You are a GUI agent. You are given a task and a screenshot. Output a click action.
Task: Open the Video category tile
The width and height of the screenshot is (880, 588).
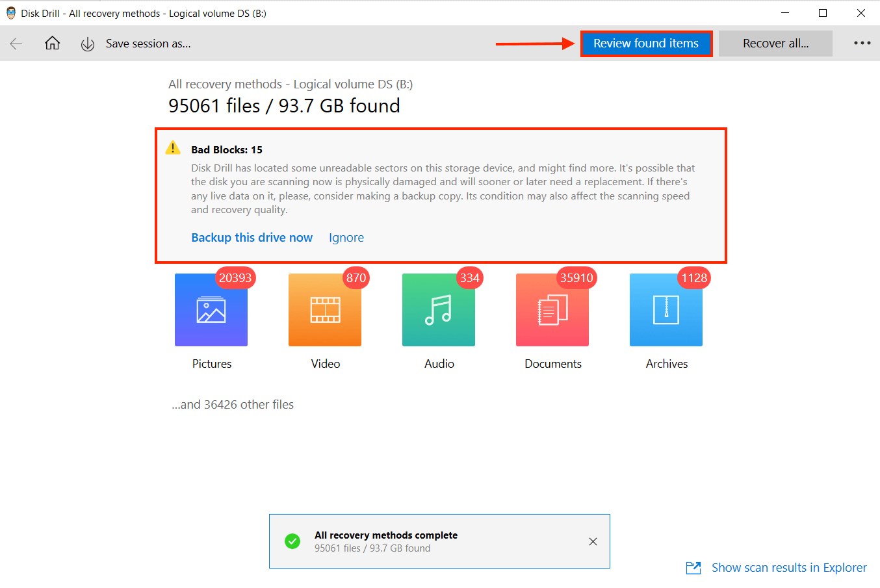click(325, 310)
